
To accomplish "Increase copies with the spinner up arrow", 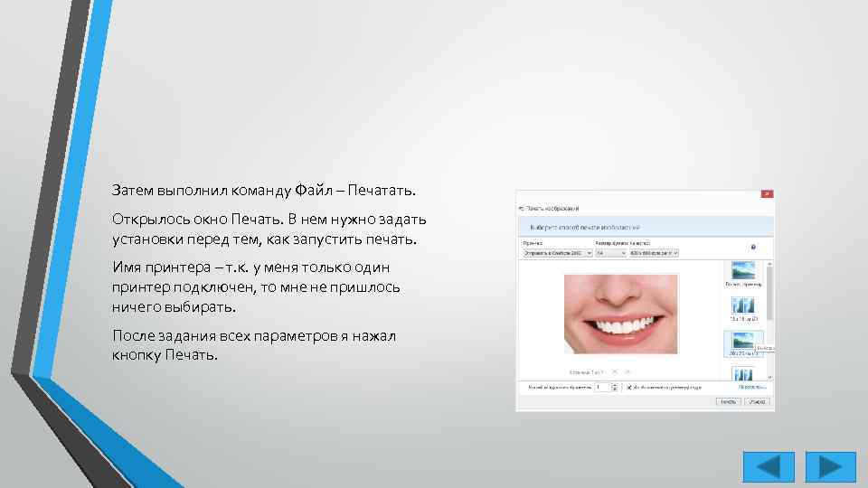I will pyautogui.click(x=615, y=385).
